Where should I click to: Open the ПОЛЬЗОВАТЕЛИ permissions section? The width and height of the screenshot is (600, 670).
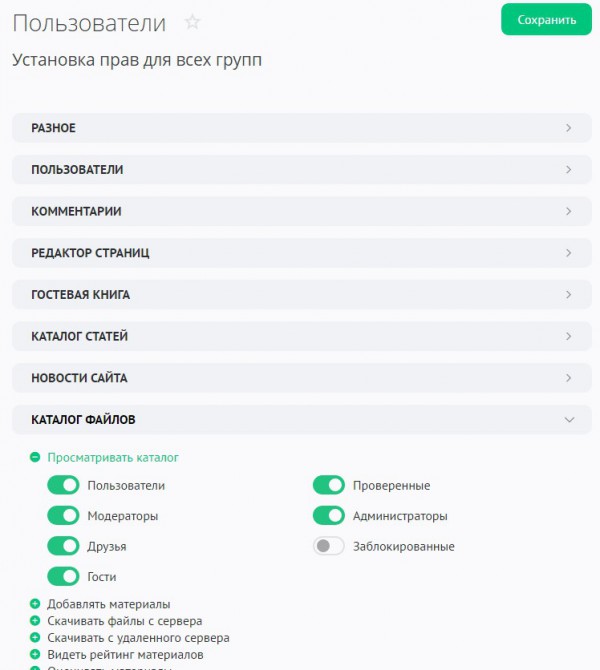coord(302,170)
